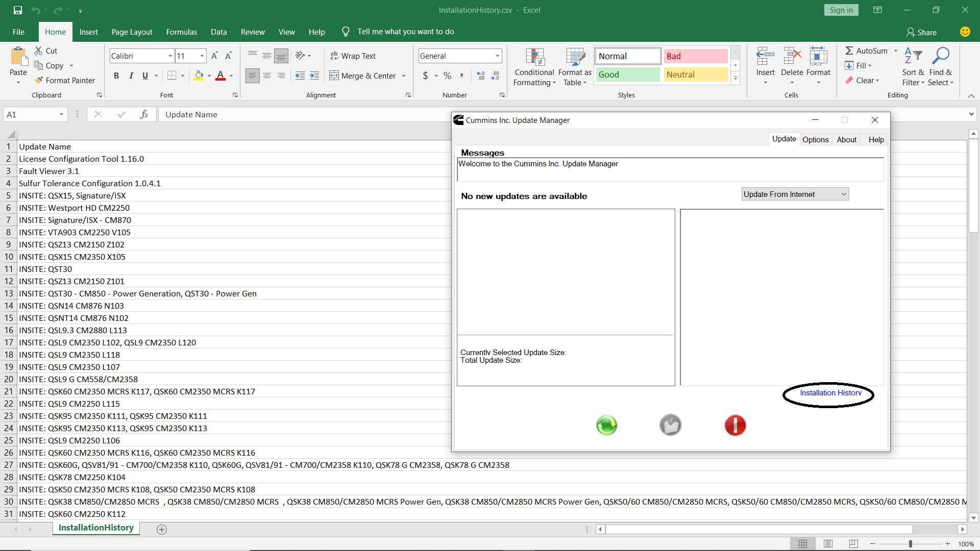Click the red stop button in Update Manager
The image size is (980, 551).
point(735,425)
